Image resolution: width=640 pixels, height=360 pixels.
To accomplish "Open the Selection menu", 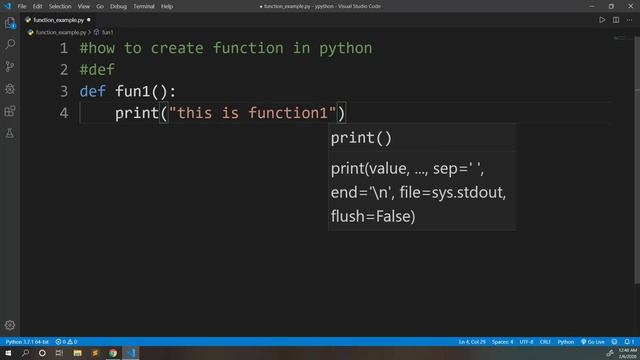I will pos(60,6).
